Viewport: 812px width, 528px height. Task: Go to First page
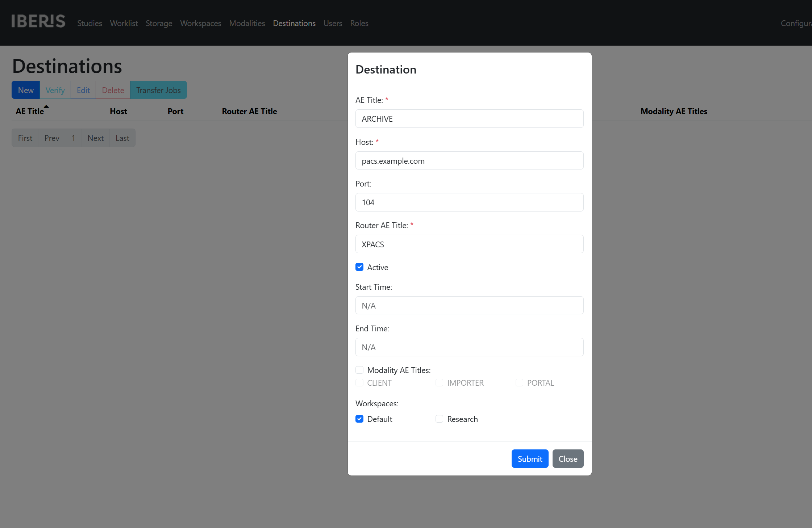(25, 138)
